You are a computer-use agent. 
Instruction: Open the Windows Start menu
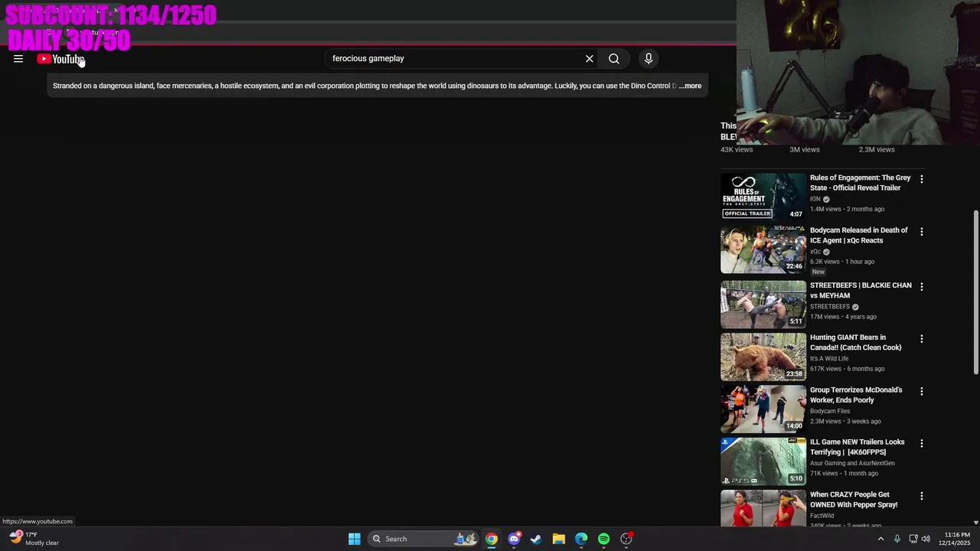coord(354,539)
